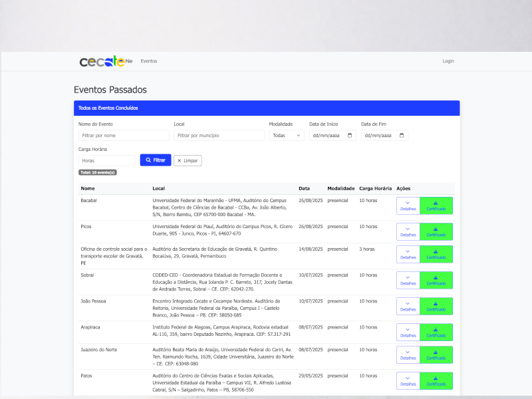Clear filters with the Limpar button
This screenshot has width=532, height=399.
188,160
